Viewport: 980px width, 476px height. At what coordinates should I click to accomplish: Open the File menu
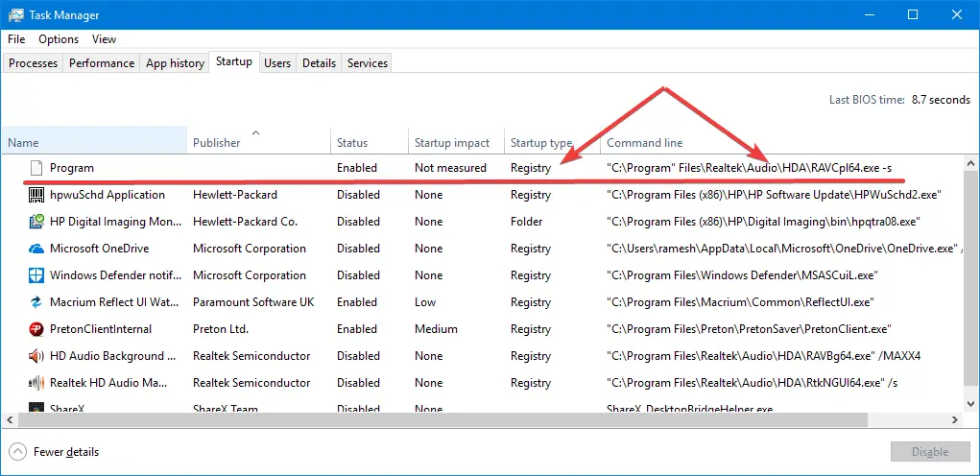pos(16,38)
